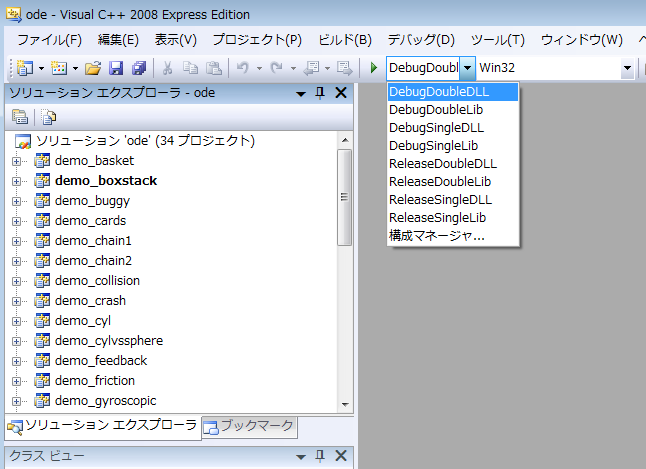Select DebugDoubleLib configuration

point(453,110)
